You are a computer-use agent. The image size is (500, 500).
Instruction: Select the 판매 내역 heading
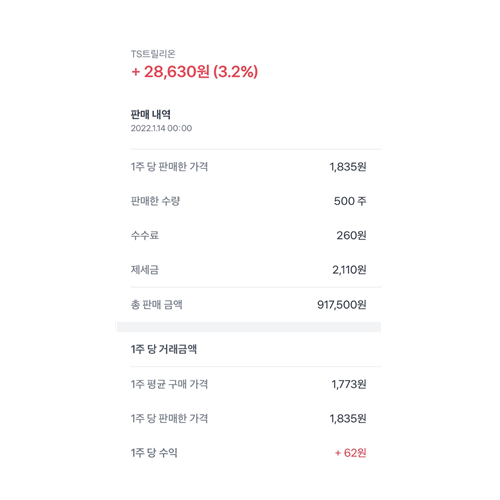tap(151, 114)
